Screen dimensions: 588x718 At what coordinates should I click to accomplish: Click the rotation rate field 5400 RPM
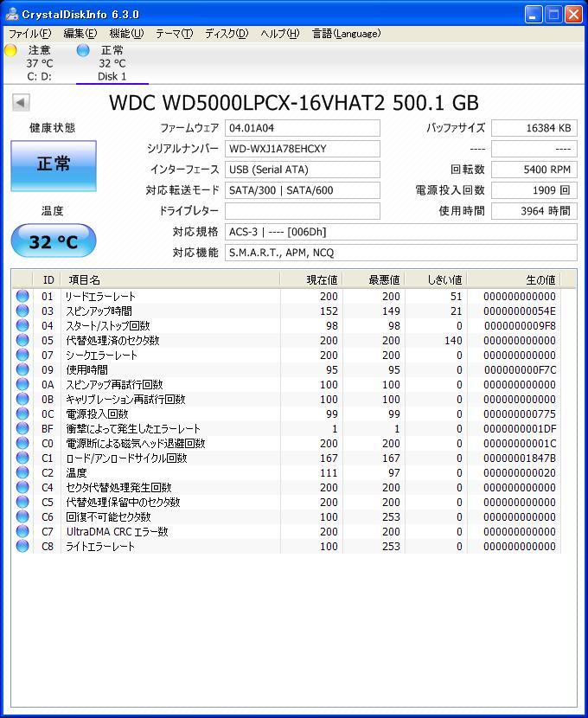[x=534, y=170]
